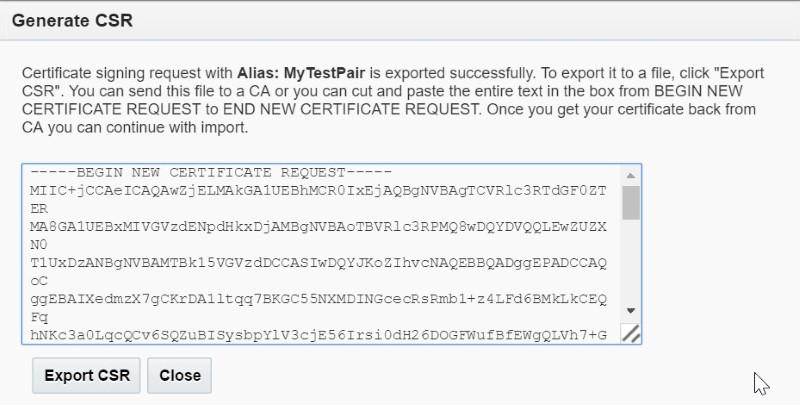This screenshot has height=405, width=800.
Task: Click the Export CSR button
Action: pyautogui.click(x=86, y=375)
